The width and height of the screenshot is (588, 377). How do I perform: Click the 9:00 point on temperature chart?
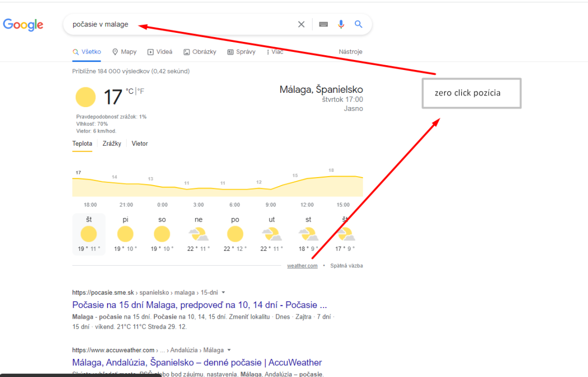click(271, 205)
